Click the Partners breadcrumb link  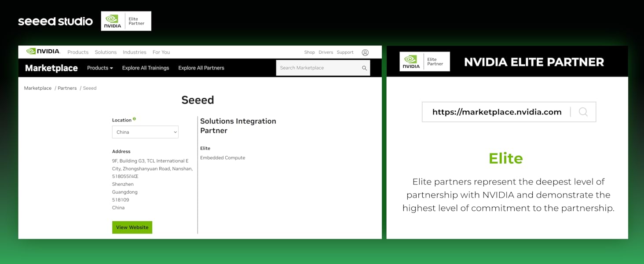tap(67, 88)
